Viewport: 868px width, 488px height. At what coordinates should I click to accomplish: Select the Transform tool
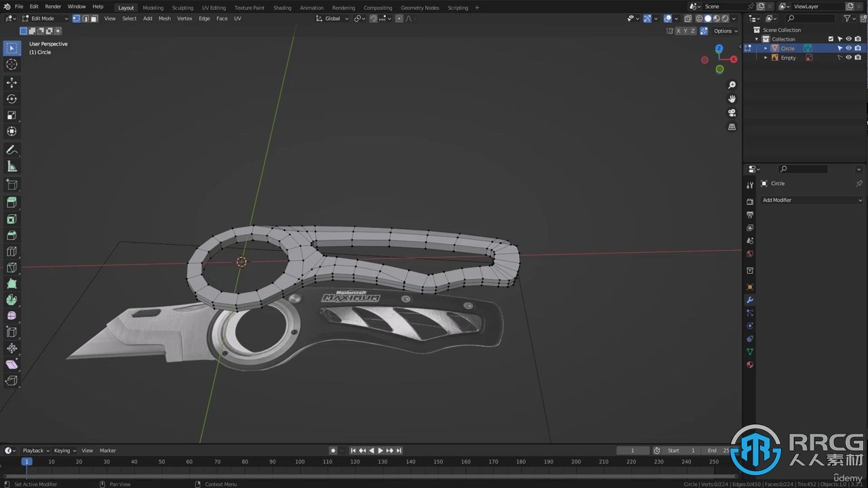[x=12, y=131]
